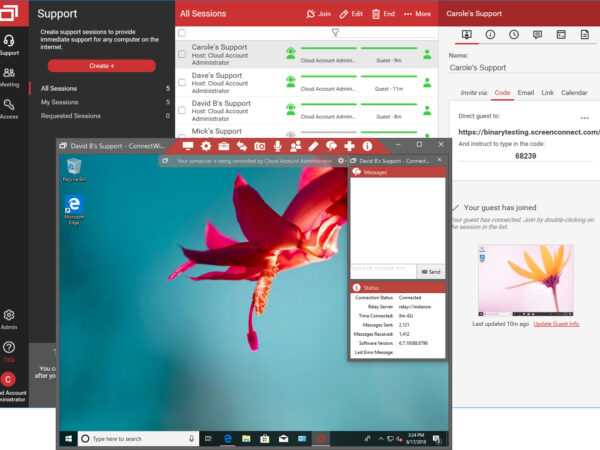Click the guest screen thumbnail preview
This screenshot has width=600, height=450.
[526, 280]
